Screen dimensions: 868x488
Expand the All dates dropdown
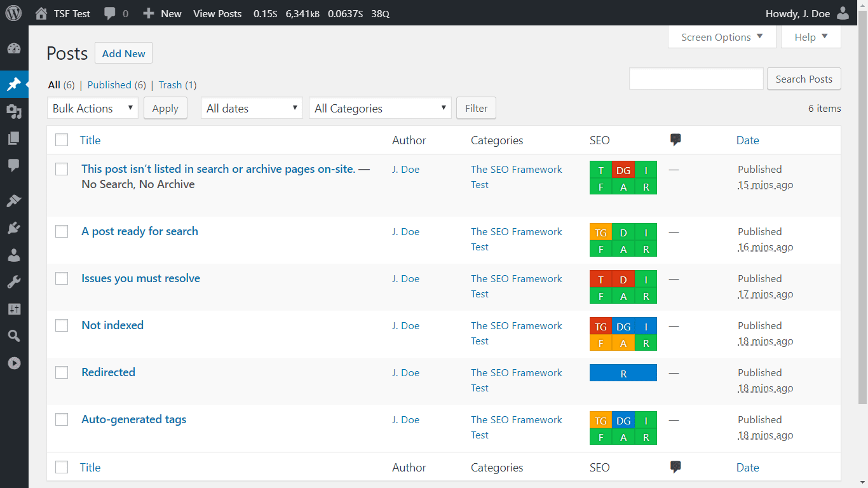click(251, 107)
